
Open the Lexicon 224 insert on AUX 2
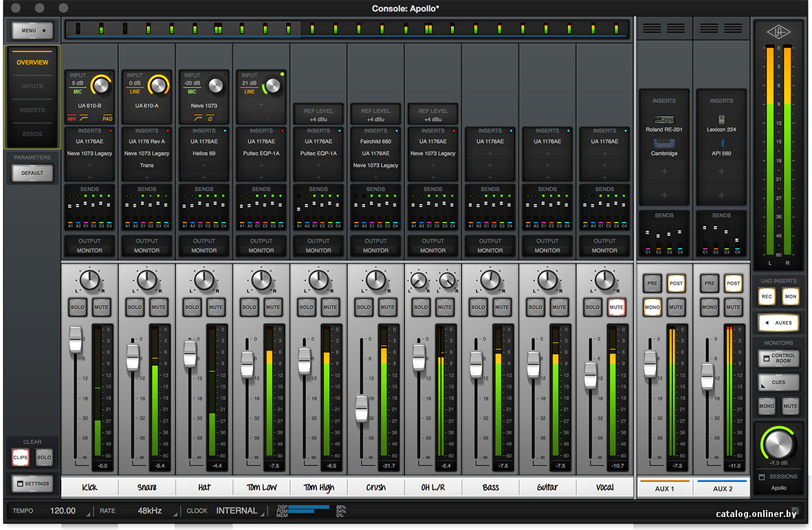721,124
